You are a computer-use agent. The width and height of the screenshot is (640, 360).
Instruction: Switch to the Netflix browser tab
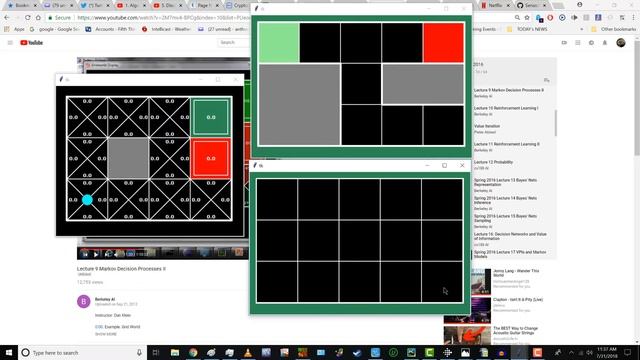coord(495,5)
